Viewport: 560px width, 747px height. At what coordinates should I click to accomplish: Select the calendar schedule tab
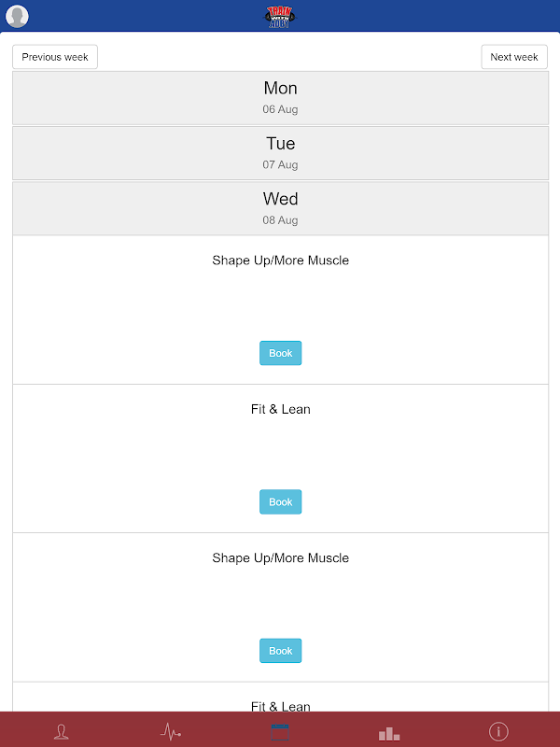[x=280, y=732]
